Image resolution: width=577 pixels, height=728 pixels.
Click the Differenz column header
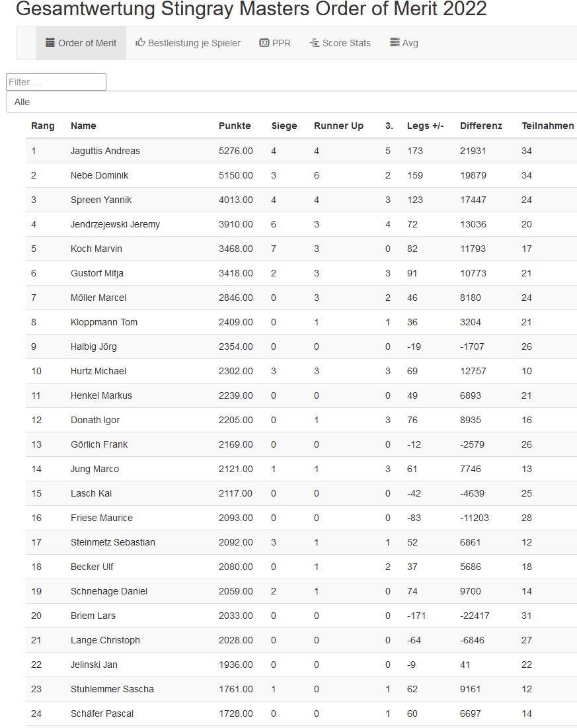click(x=481, y=126)
